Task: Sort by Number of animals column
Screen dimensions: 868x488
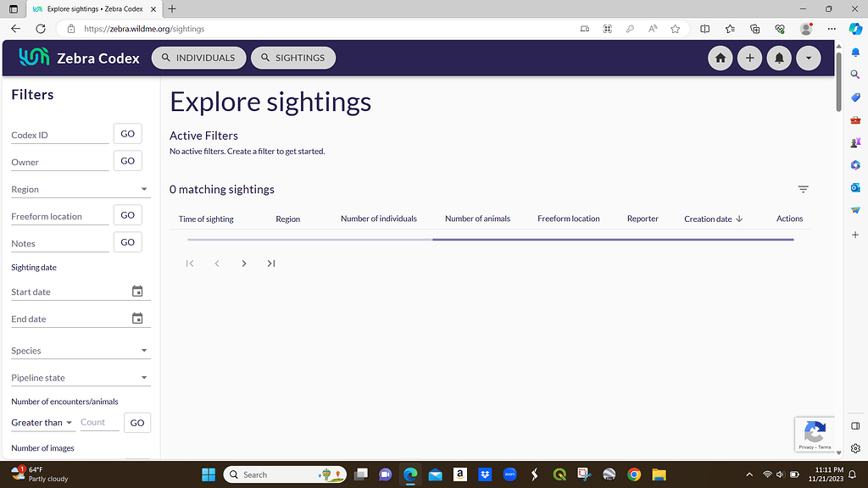Action: click(478, 219)
